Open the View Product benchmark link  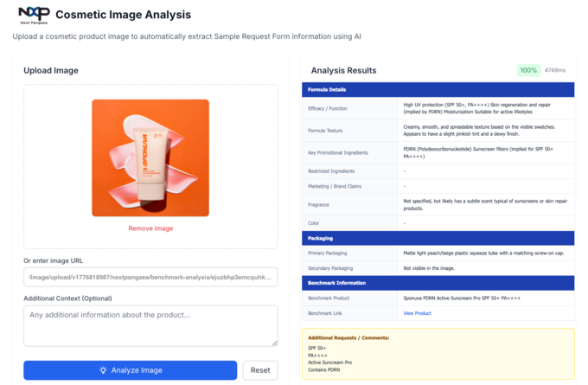point(417,313)
